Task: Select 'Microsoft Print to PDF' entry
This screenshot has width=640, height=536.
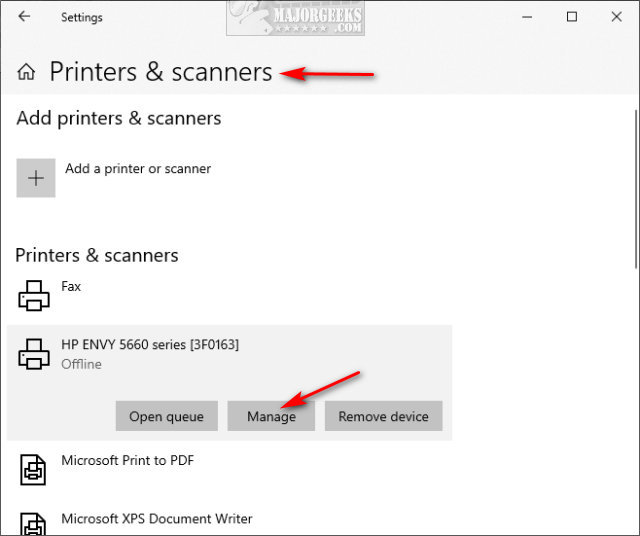Action: click(127, 460)
